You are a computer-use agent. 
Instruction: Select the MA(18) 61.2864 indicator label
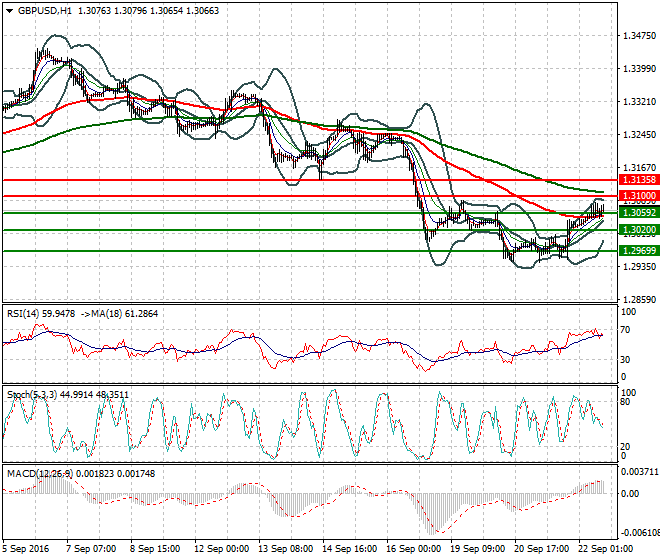point(125,314)
